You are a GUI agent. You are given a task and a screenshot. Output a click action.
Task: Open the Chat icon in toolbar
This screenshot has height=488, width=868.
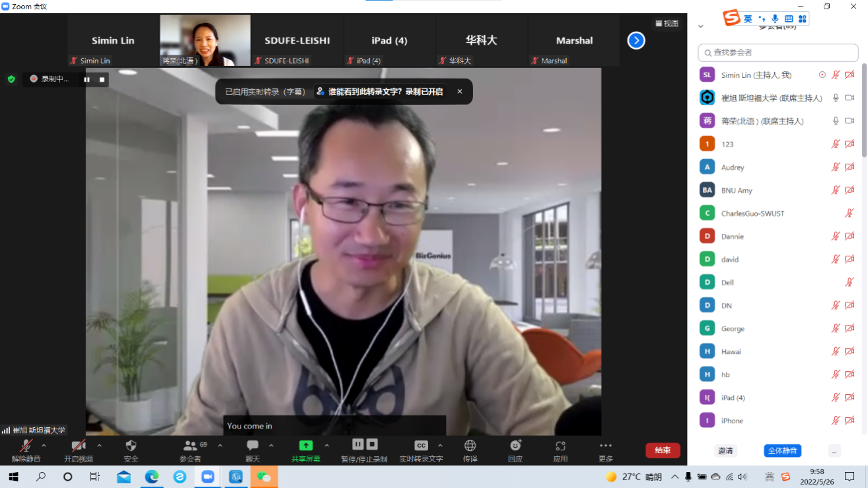click(x=252, y=446)
